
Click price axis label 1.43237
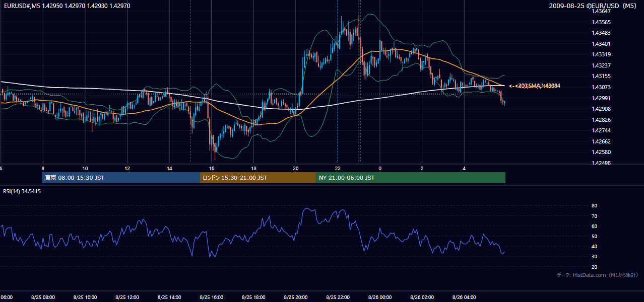pos(601,65)
